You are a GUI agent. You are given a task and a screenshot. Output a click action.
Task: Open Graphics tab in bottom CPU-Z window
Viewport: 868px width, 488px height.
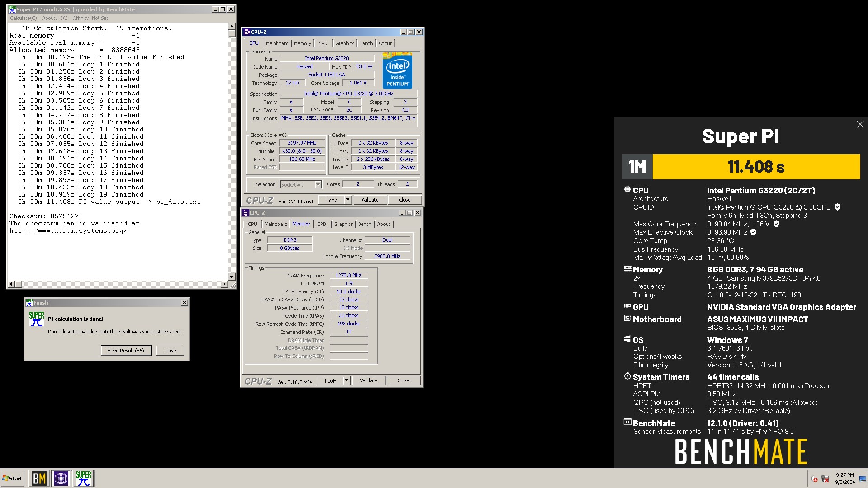click(343, 224)
